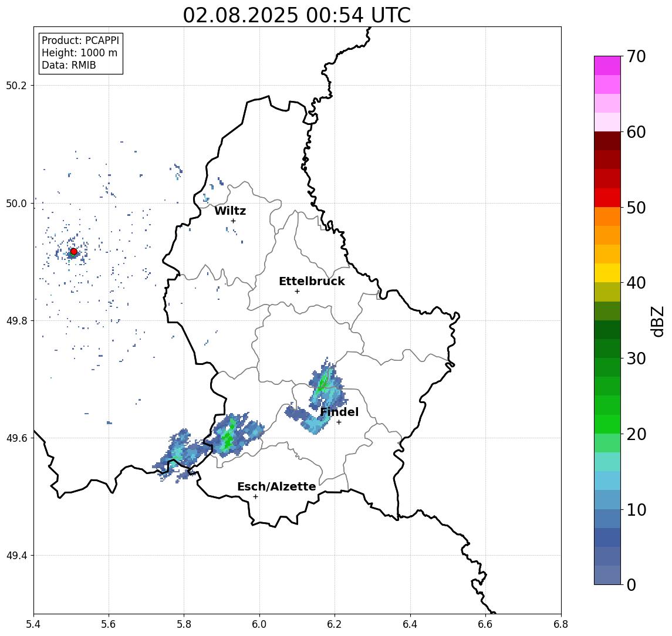This screenshot has height=636, width=672.
Task: Click the colorbar tick label '30'
Action: (x=636, y=358)
